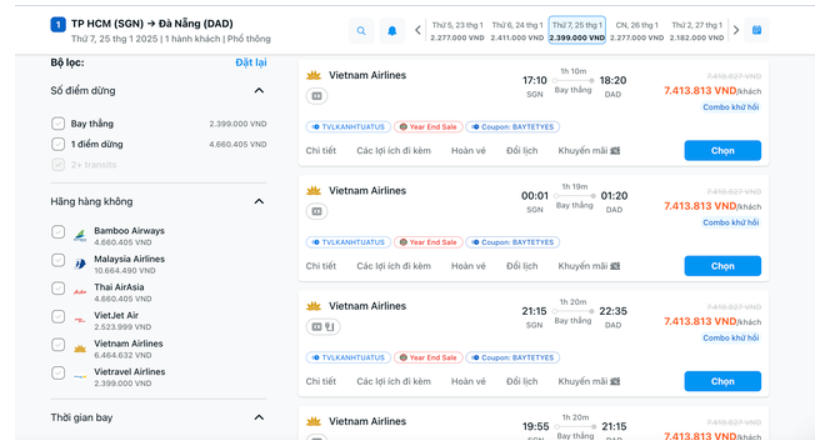Check the Bay thẳng filter
The height and width of the screenshot is (440, 830).
tap(58, 123)
